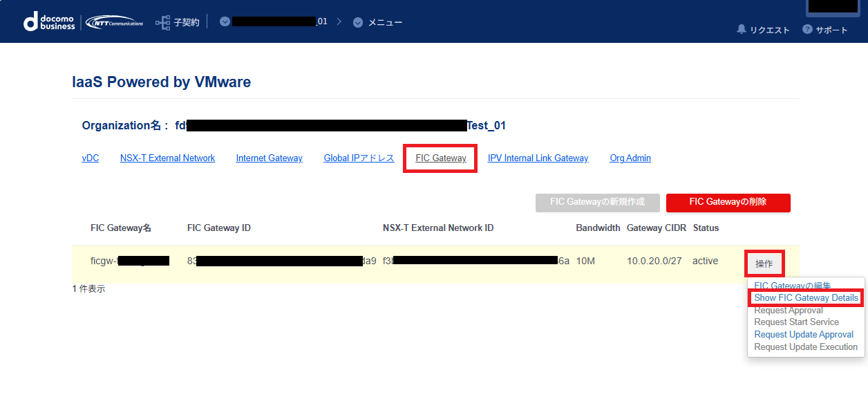The width and height of the screenshot is (868, 406).
Task: Select Request Update Execution
Action: (806, 347)
